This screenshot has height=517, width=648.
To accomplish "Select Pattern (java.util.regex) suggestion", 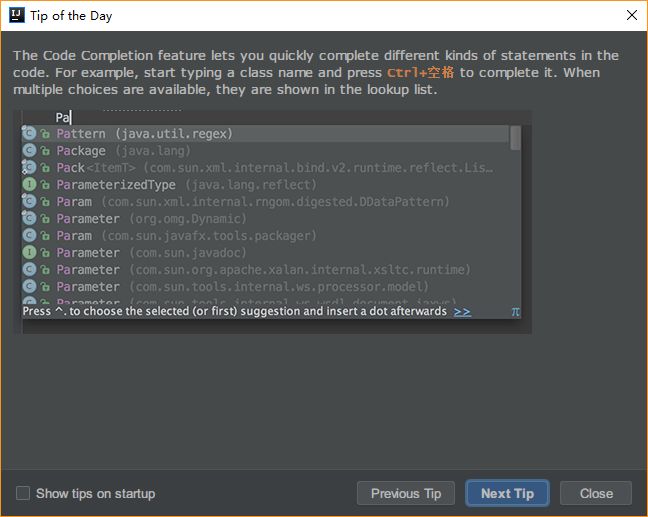I will coord(144,134).
